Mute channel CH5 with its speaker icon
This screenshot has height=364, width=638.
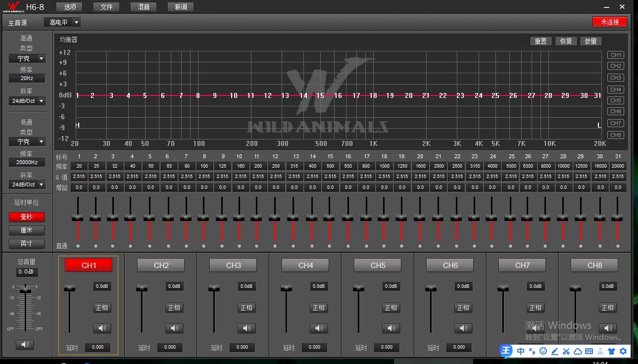(391, 328)
